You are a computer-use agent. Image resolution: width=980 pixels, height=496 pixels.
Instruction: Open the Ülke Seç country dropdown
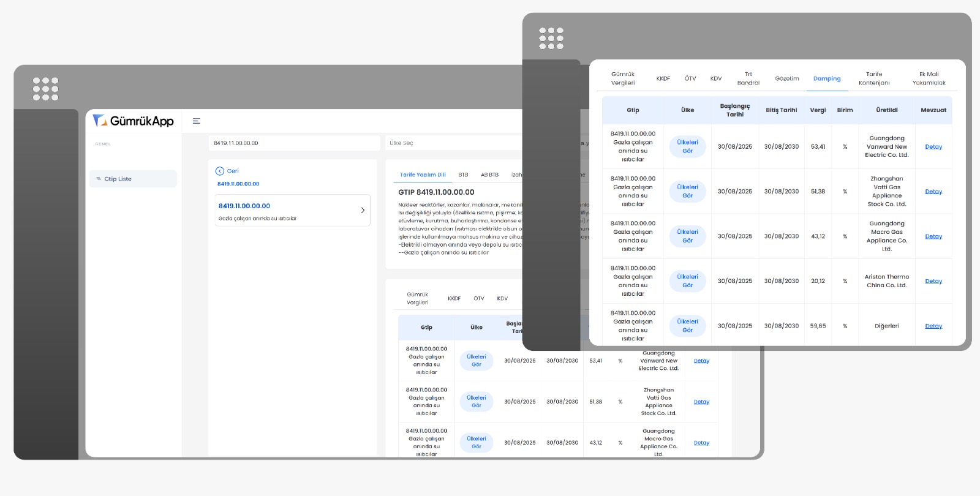pos(453,143)
